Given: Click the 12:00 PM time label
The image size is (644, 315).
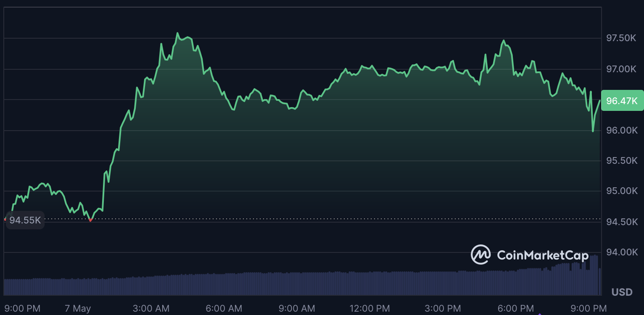Looking at the screenshot, I should (370, 308).
